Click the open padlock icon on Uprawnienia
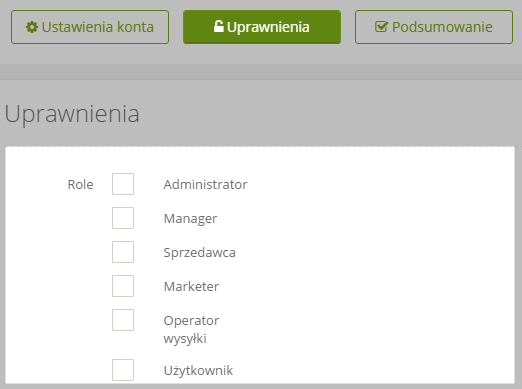 [x=218, y=27]
